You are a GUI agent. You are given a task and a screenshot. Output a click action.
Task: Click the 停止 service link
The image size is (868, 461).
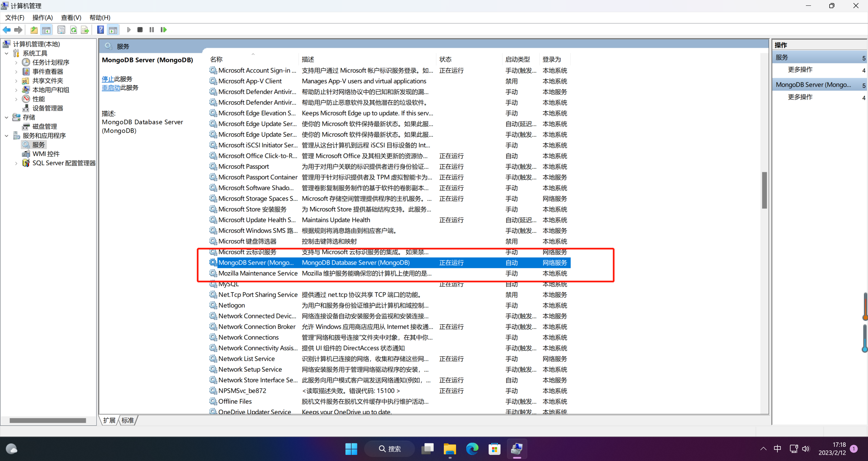click(108, 79)
